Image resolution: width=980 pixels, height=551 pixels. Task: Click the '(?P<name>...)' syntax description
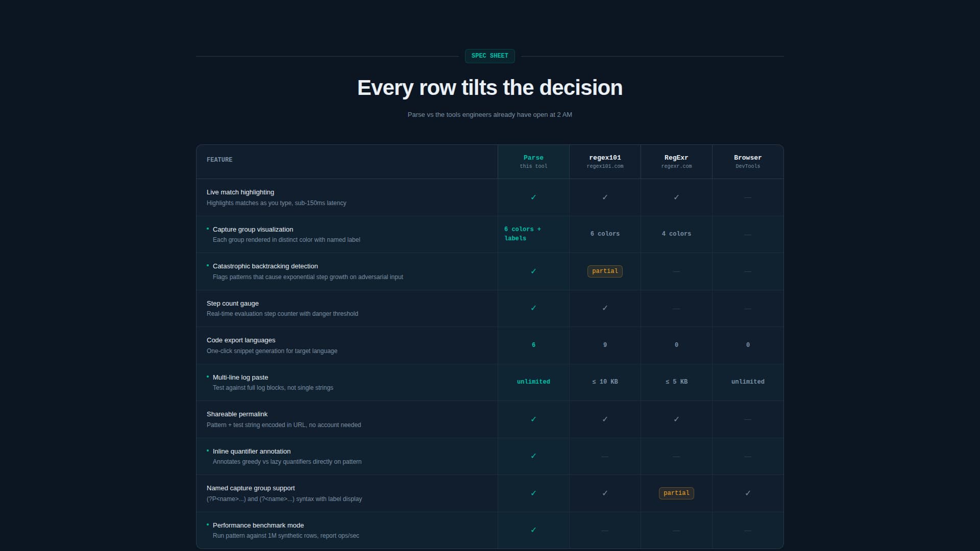point(284,499)
